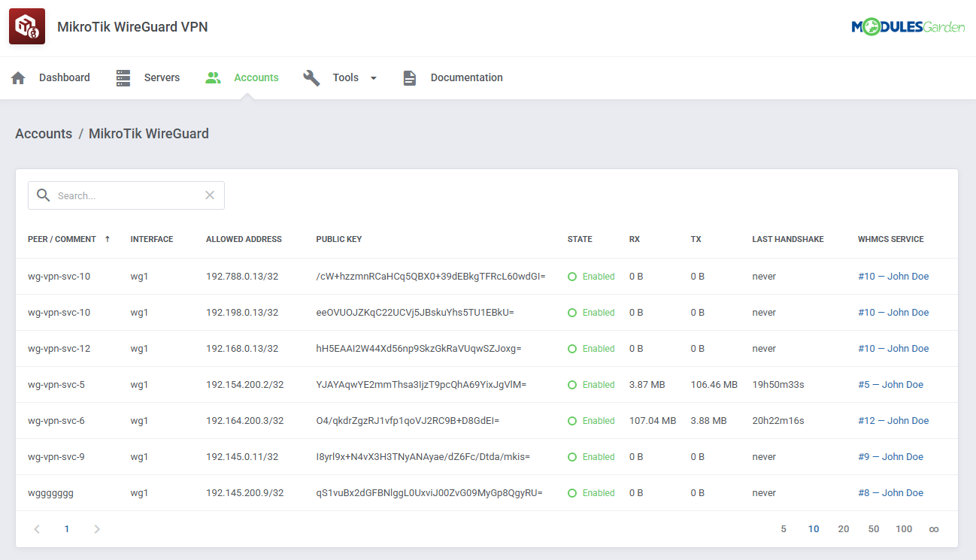Sort by TX column header
This screenshot has width=976, height=560.
(696, 239)
